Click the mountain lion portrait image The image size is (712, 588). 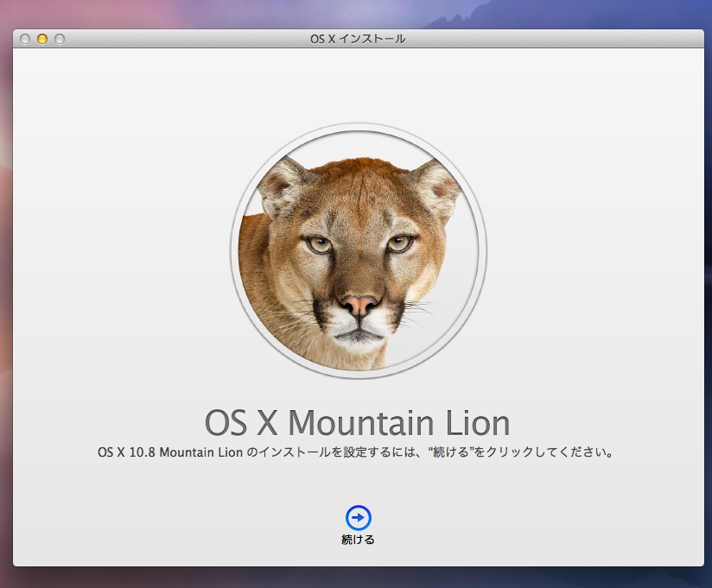coord(359,251)
